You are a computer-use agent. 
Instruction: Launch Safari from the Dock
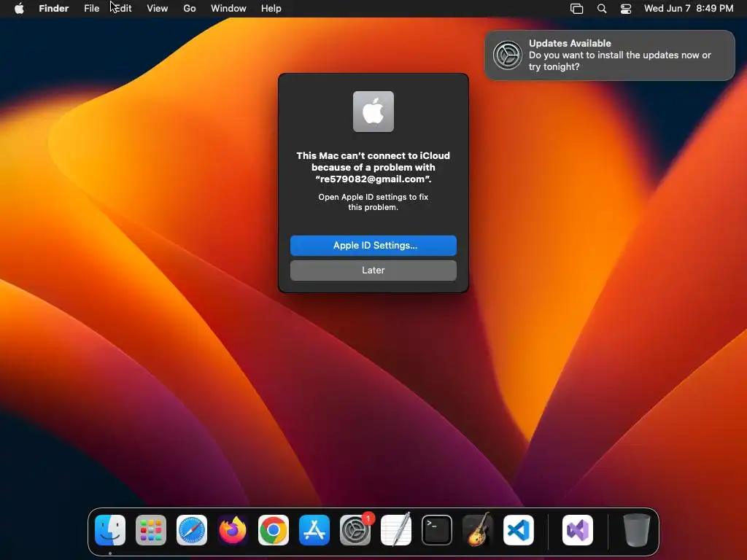click(x=192, y=530)
